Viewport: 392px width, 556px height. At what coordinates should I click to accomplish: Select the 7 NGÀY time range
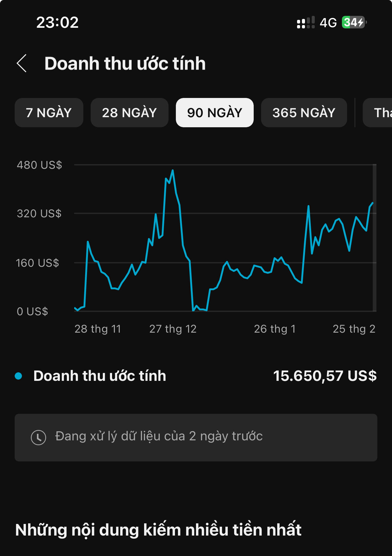coord(49,113)
